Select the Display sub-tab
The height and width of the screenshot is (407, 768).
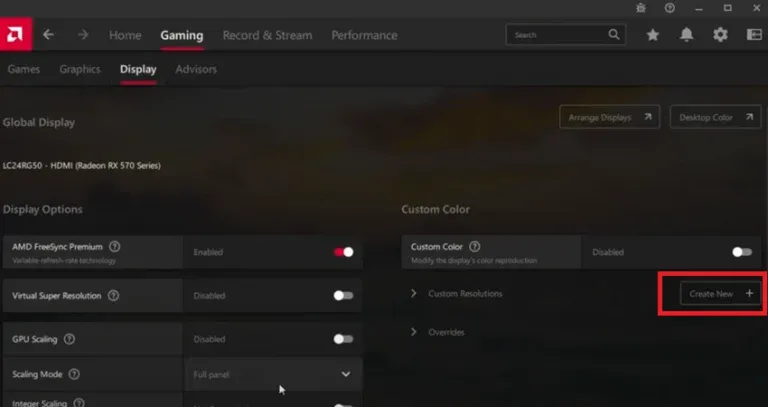(138, 69)
